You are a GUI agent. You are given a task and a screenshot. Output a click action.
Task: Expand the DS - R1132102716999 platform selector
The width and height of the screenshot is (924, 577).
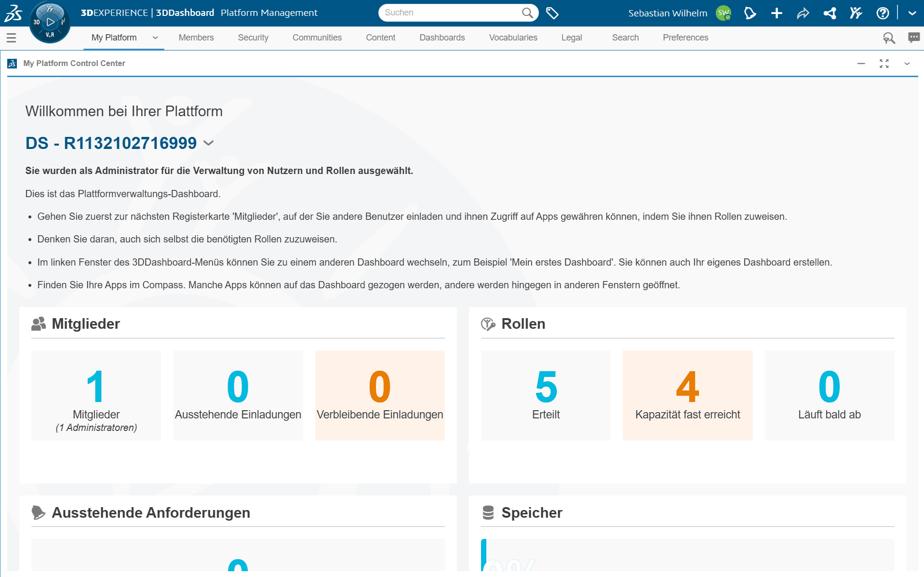(x=209, y=143)
